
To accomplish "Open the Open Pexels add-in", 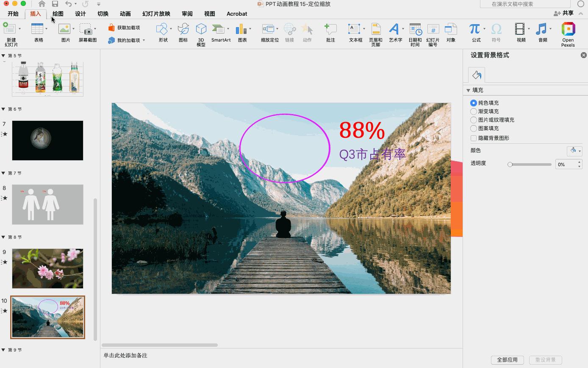I will 568,29.
